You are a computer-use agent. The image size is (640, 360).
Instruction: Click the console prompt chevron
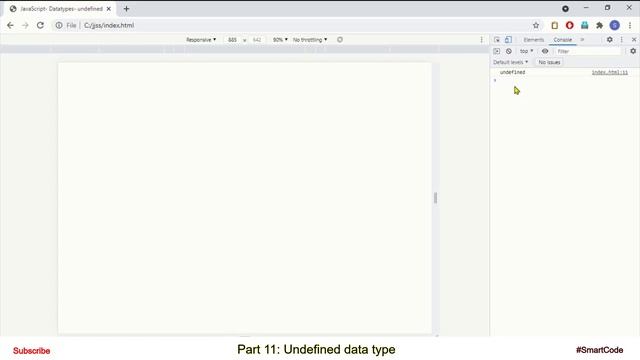click(x=495, y=80)
